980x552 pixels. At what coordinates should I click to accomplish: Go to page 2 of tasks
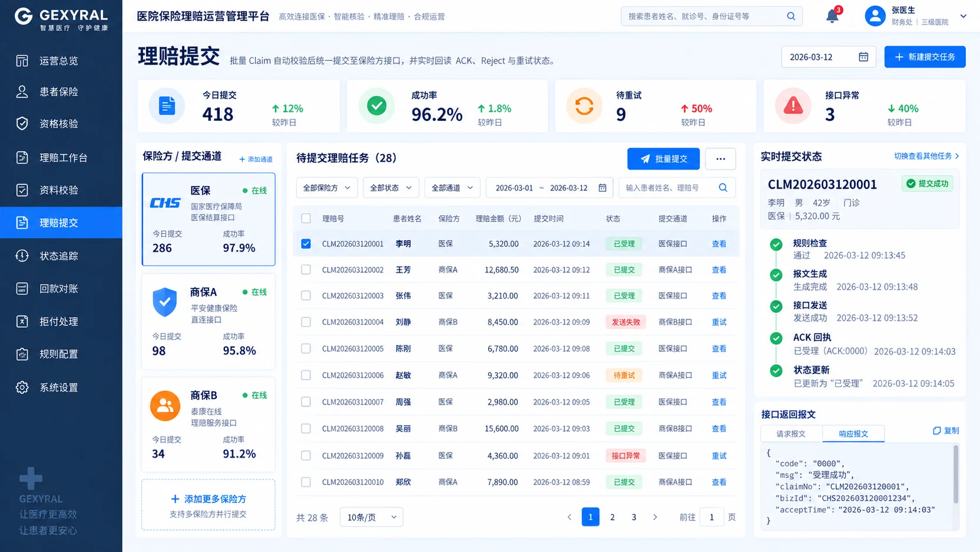click(612, 517)
